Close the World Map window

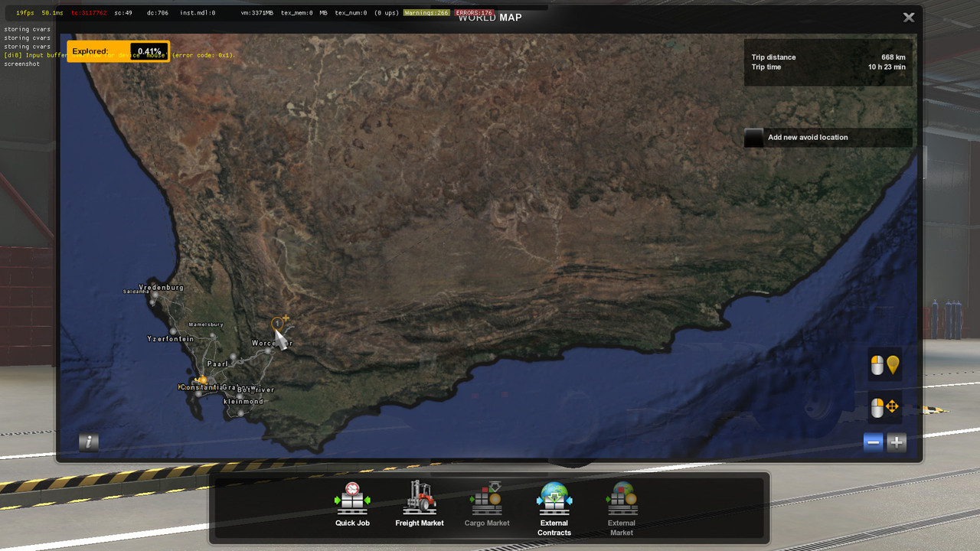909,17
